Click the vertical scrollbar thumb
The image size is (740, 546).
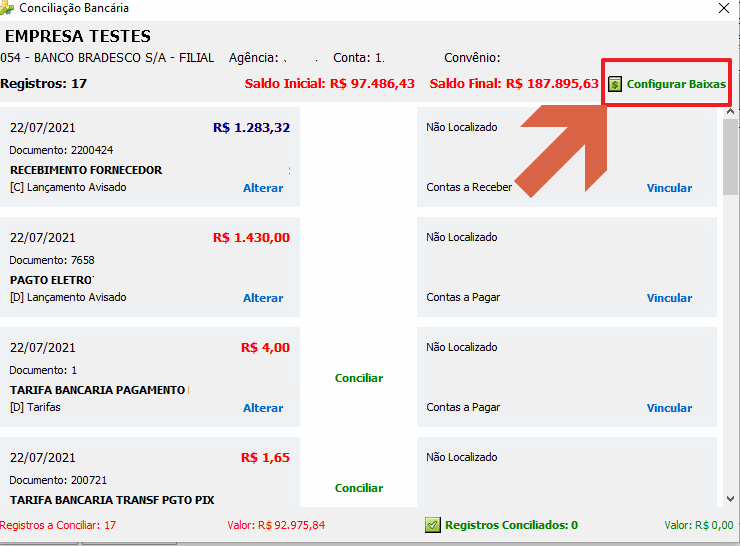click(730, 157)
